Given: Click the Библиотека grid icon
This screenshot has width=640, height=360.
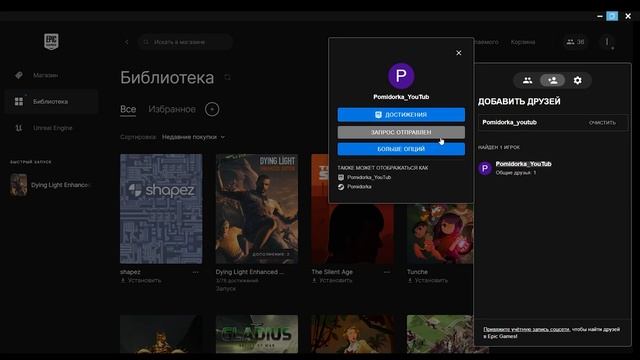Looking at the screenshot, I should pyautogui.click(x=19, y=101).
